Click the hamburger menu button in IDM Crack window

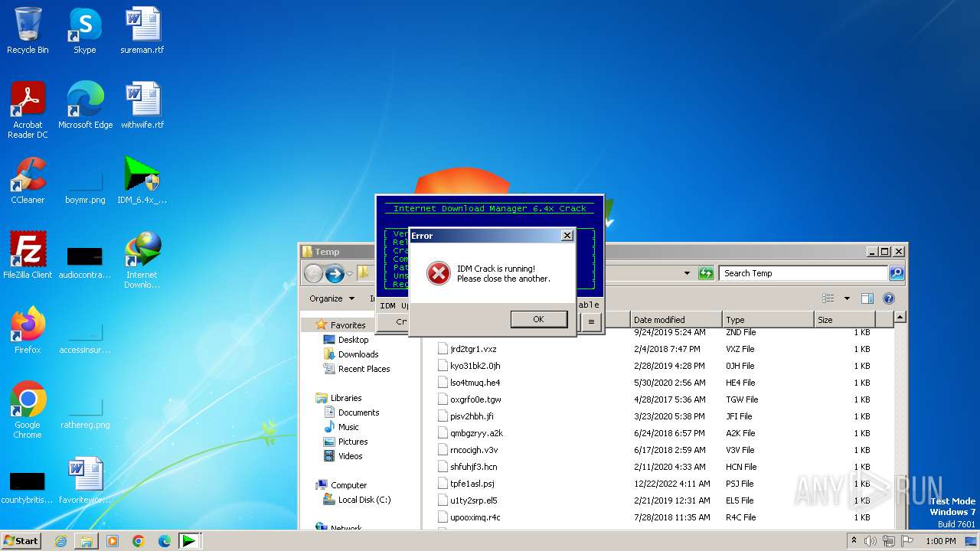591,322
